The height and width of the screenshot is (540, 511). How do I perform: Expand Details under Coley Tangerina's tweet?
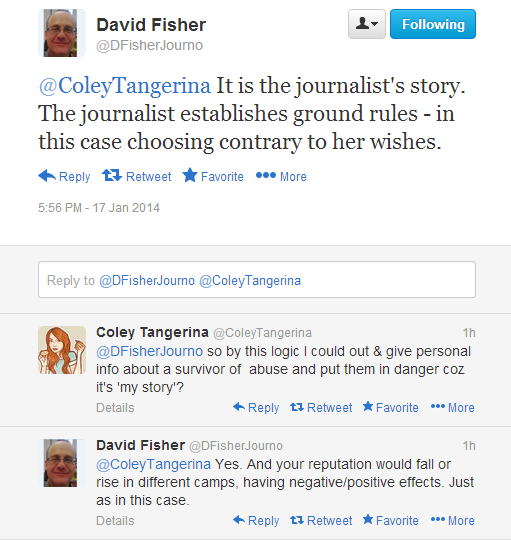115,408
